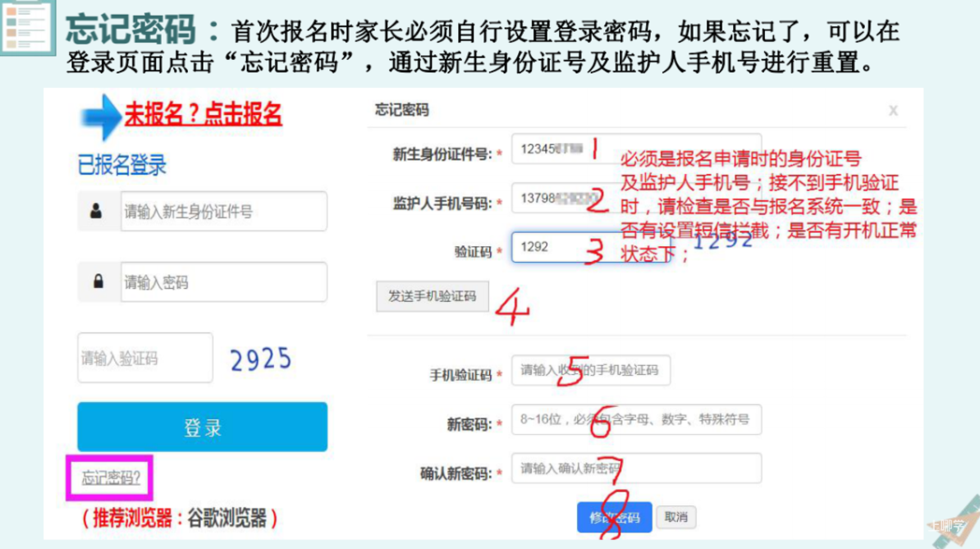Click the blue 登录 button
The width and height of the screenshot is (980, 549).
tap(203, 427)
